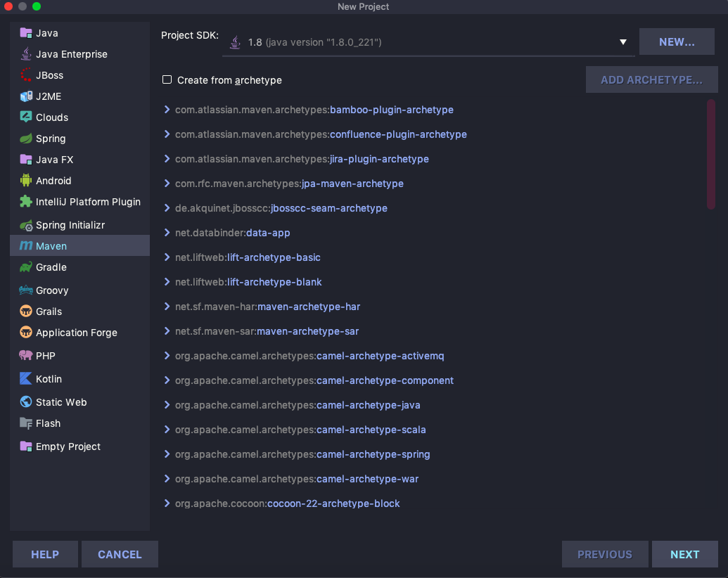Select camel-archetype-spring row text

coord(302,454)
